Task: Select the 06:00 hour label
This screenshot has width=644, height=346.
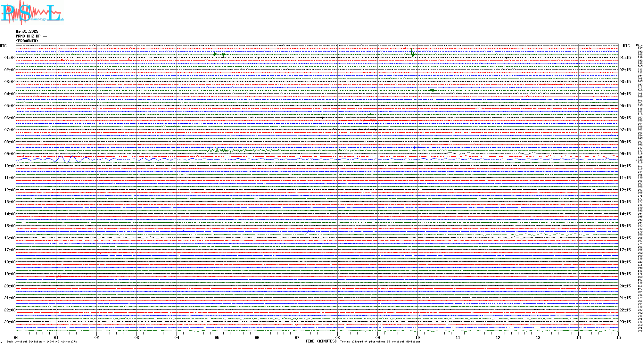Action: [10, 118]
